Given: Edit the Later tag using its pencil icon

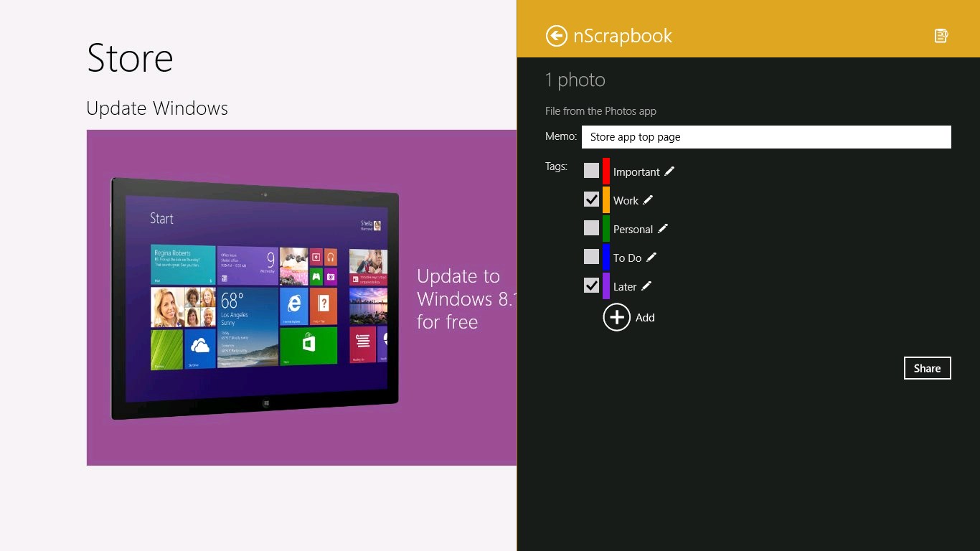Looking at the screenshot, I should point(646,286).
